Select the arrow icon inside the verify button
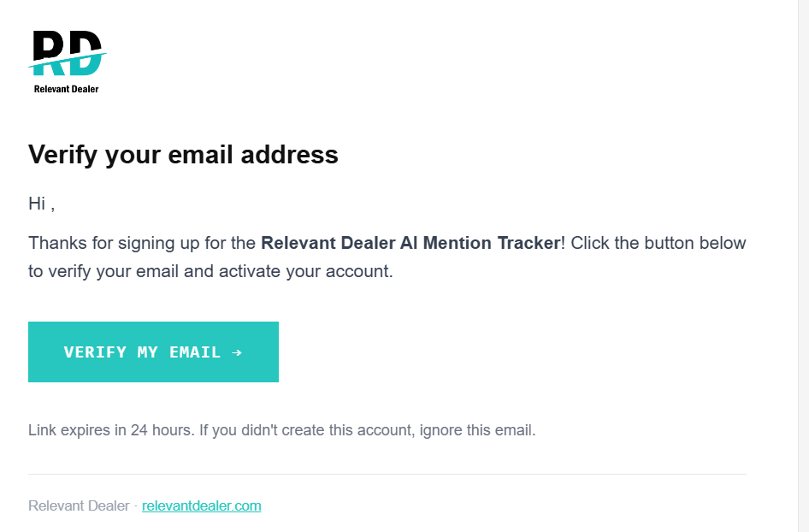This screenshot has width=809, height=532. pos(239,352)
